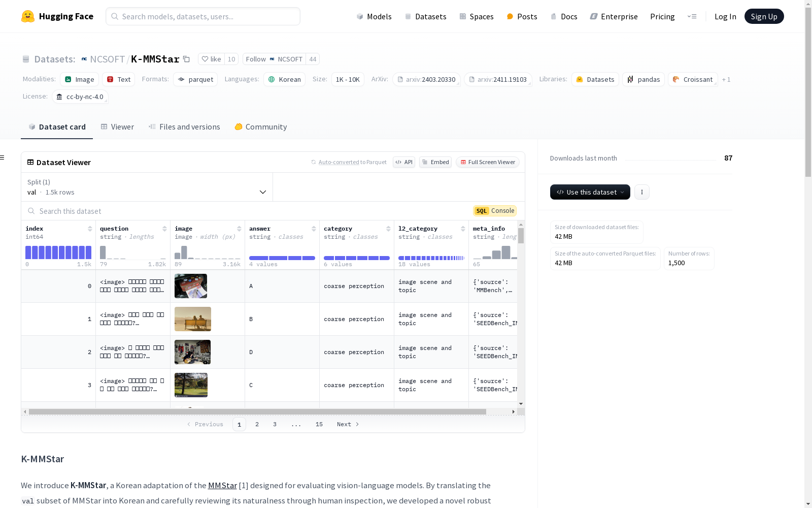Open the MMStar link in description
Image resolution: width=812 pixels, height=508 pixels.
(222, 486)
